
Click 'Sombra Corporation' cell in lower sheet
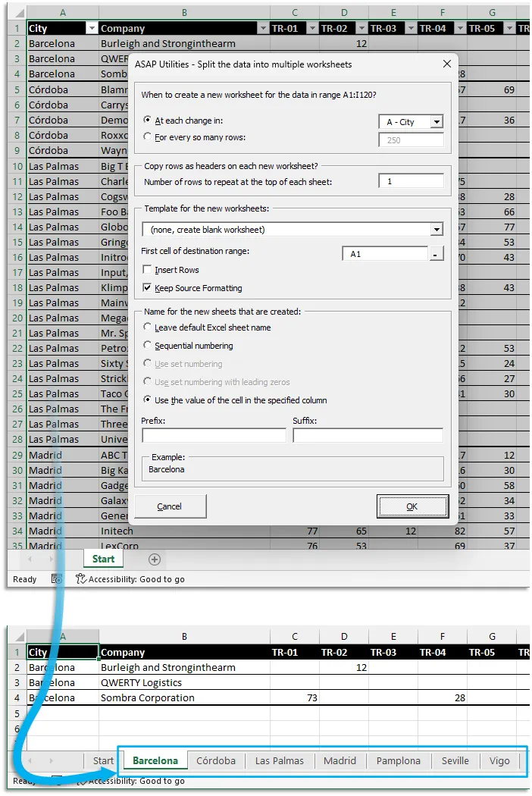pyautogui.click(x=184, y=697)
